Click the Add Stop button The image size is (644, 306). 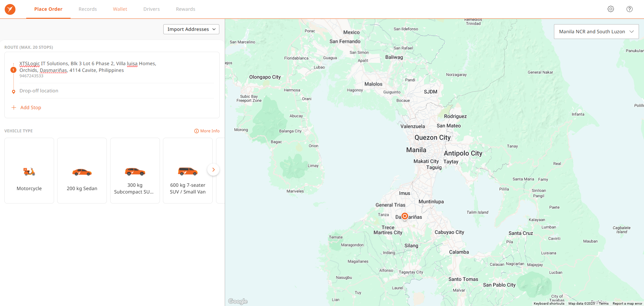tap(26, 107)
